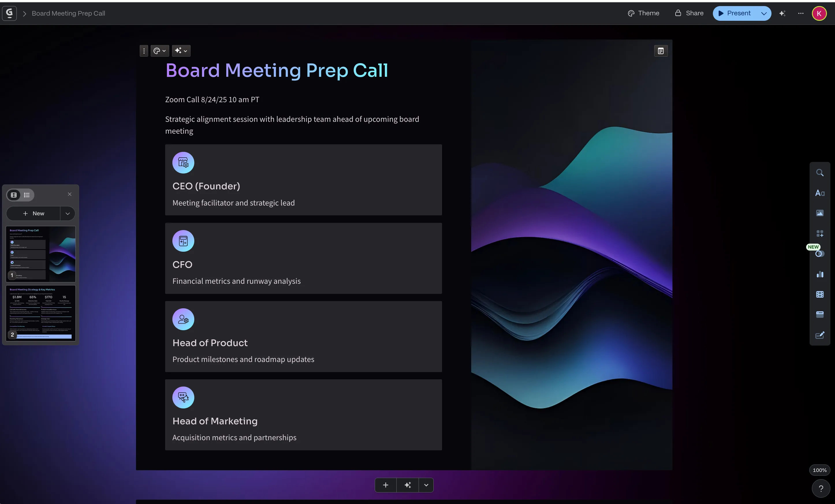Open the card style palette dropdown
This screenshot has height=504, width=835.
(x=160, y=51)
